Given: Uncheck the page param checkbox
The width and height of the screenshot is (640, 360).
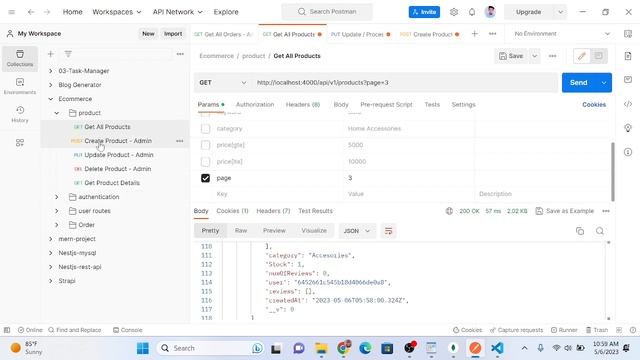Looking at the screenshot, I should [x=205, y=178].
